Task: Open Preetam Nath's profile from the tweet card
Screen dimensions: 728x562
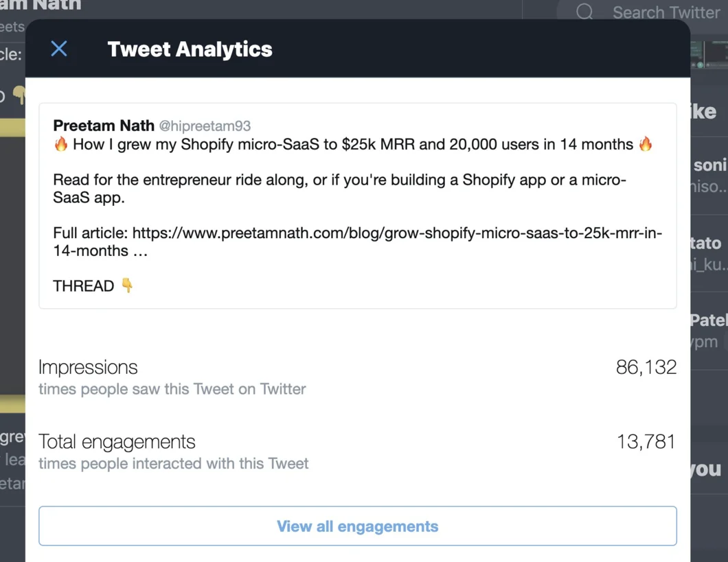Action: pos(104,126)
